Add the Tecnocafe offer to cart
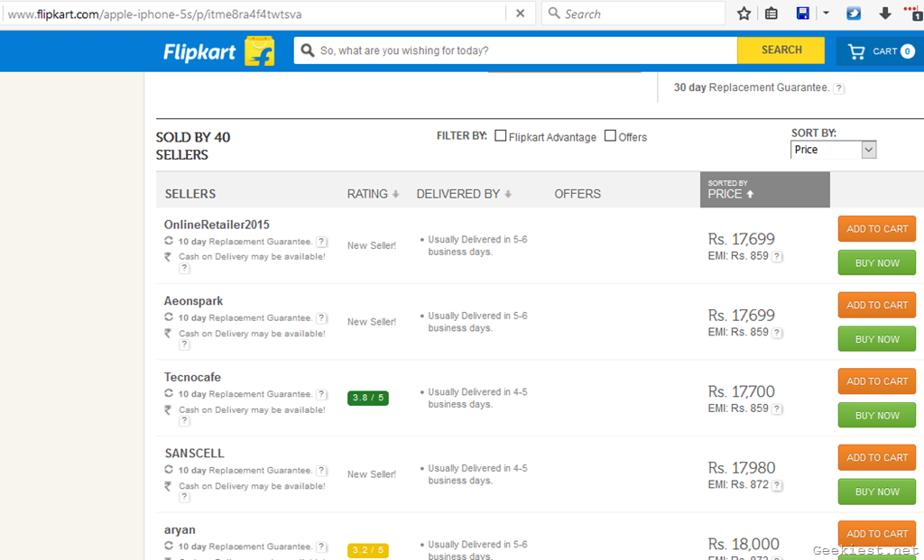Image resolution: width=924 pixels, height=560 pixels. point(876,381)
